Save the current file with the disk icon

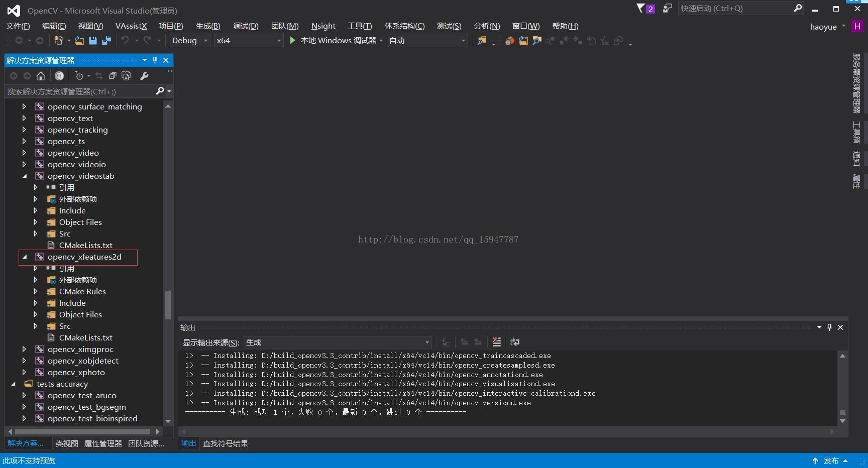point(93,41)
